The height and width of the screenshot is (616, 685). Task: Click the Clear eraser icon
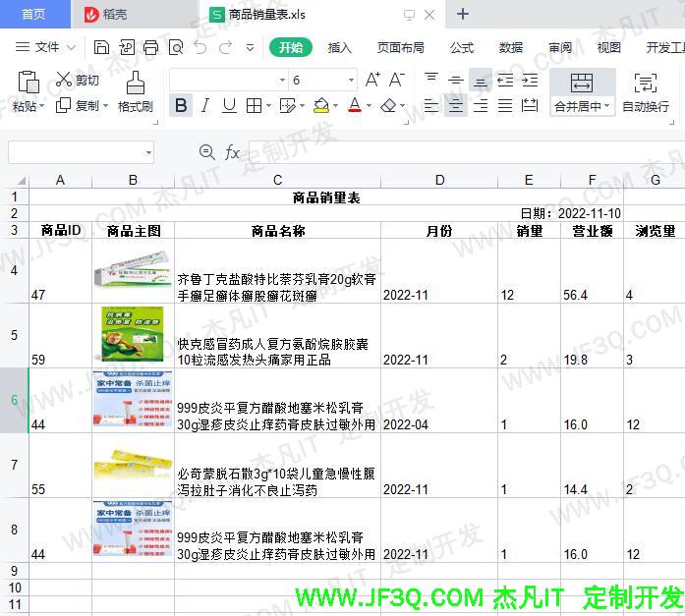pyautogui.click(x=388, y=105)
